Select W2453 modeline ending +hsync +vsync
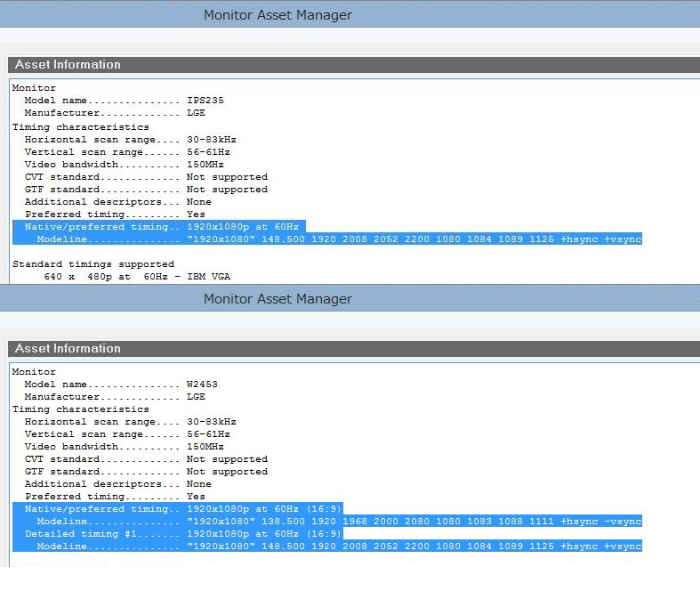Image resolution: width=700 pixels, height=591 pixels. point(327,546)
